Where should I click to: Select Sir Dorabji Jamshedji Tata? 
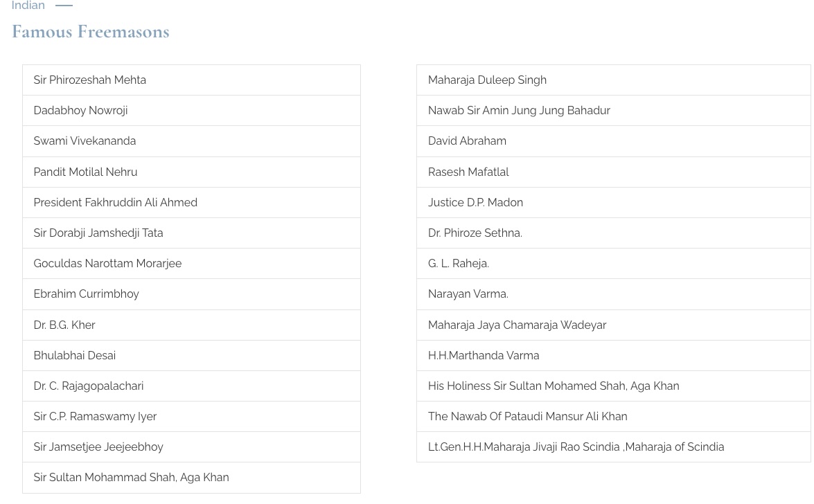pos(98,233)
